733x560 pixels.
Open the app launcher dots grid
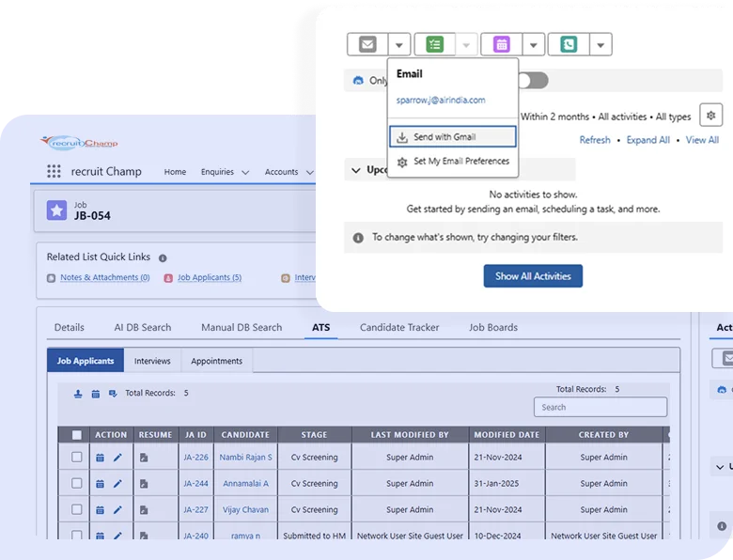54,171
